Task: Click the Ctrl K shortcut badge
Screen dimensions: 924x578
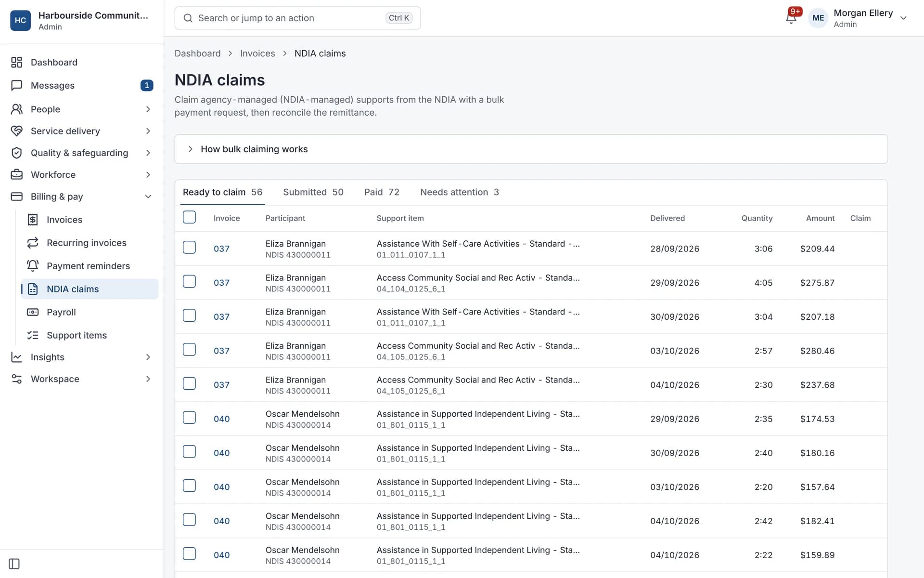Action: click(399, 18)
